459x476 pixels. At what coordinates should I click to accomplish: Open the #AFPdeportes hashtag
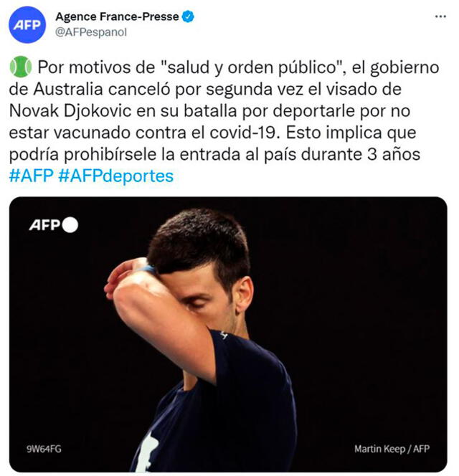(x=115, y=176)
